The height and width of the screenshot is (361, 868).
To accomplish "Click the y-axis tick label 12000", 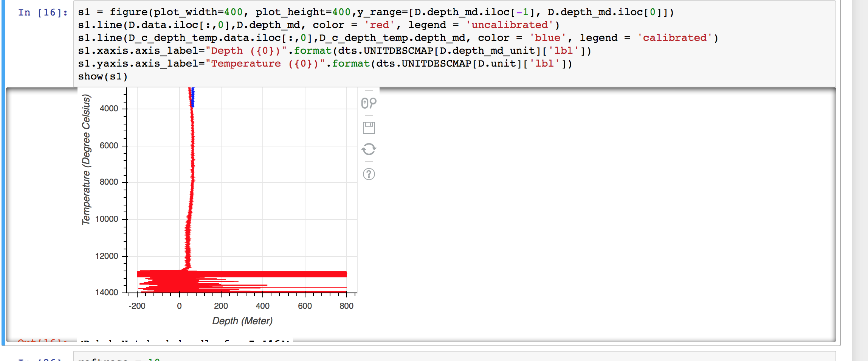I will pos(107,256).
